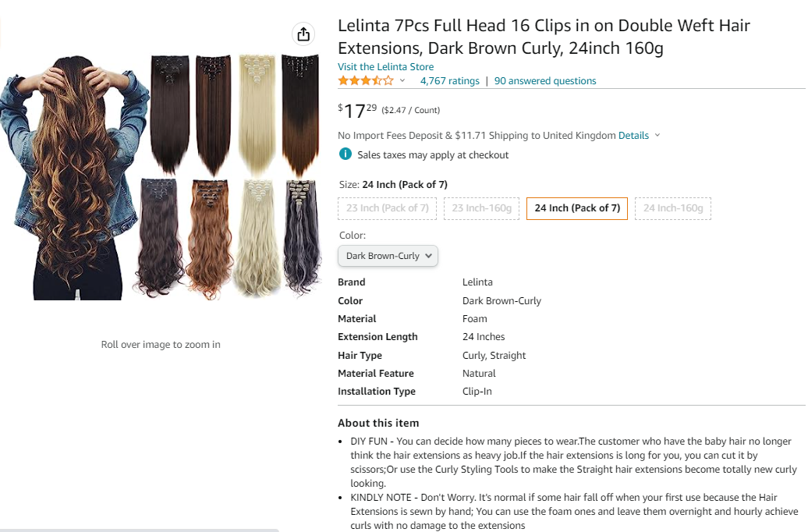Open the Dark Brown-Curly color dropdown
Image resolution: width=808 pixels, height=532 pixels.
pos(388,256)
